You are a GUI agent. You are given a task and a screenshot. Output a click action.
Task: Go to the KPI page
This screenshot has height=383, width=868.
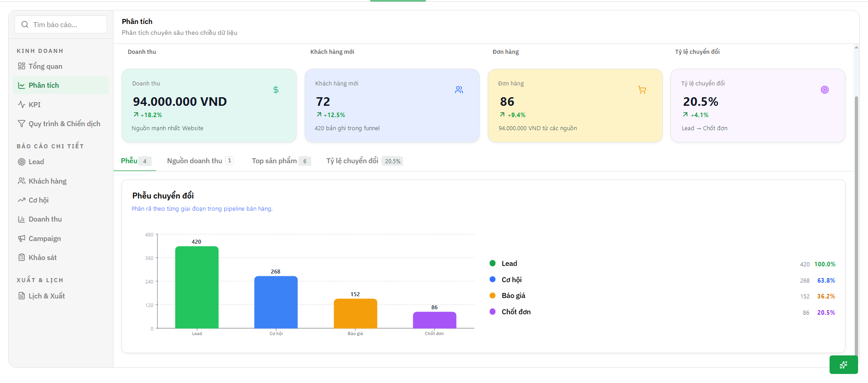pyautogui.click(x=61, y=104)
